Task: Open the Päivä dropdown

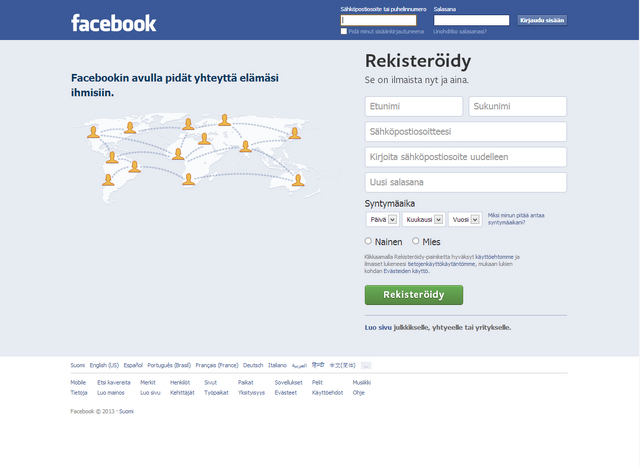Action: coord(382,220)
